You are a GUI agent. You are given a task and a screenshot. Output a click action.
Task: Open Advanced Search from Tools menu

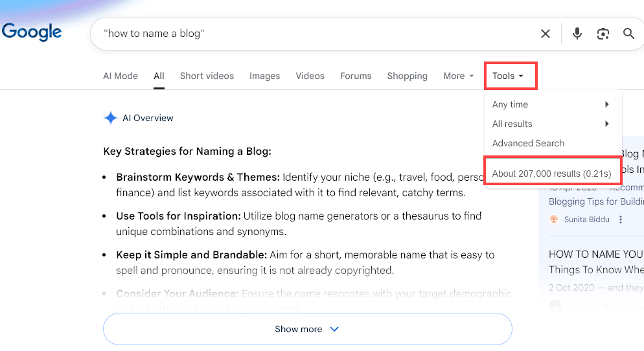tap(528, 143)
